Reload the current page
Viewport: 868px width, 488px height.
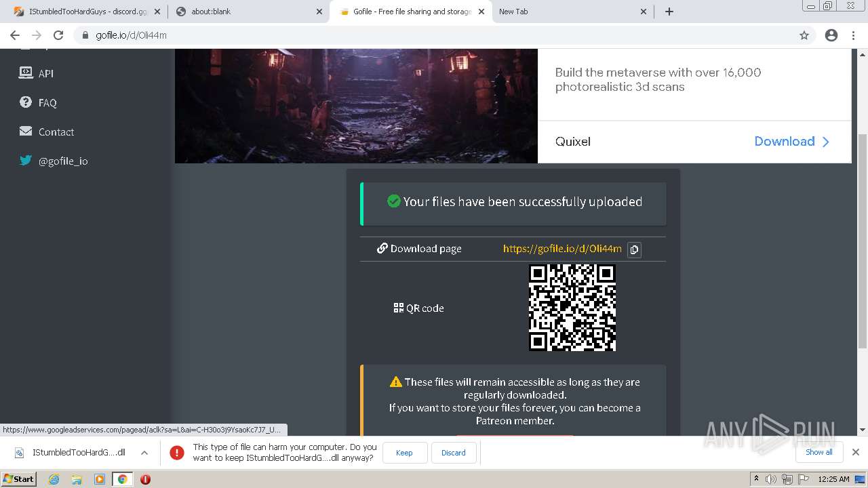[x=58, y=35]
